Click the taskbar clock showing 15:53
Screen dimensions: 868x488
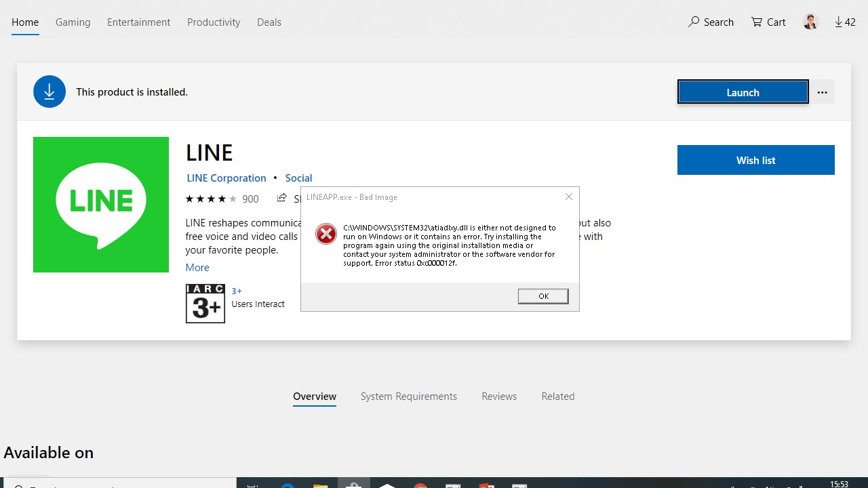click(x=840, y=483)
